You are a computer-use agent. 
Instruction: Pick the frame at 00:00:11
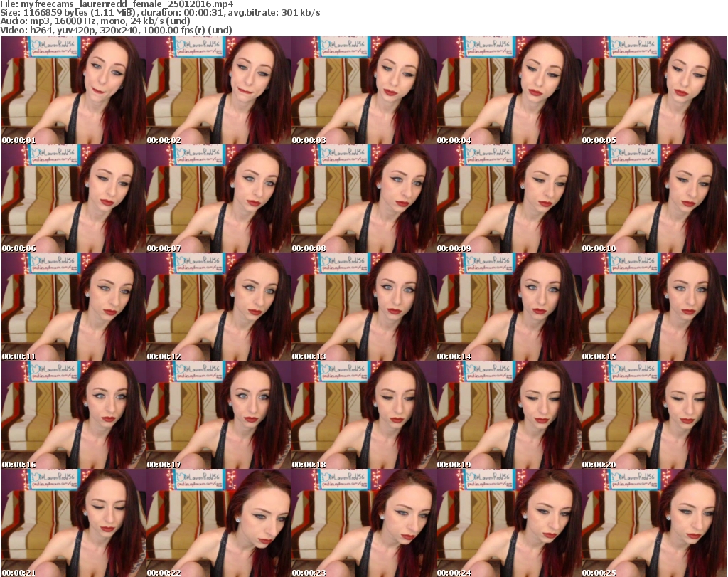pyautogui.click(x=74, y=307)
